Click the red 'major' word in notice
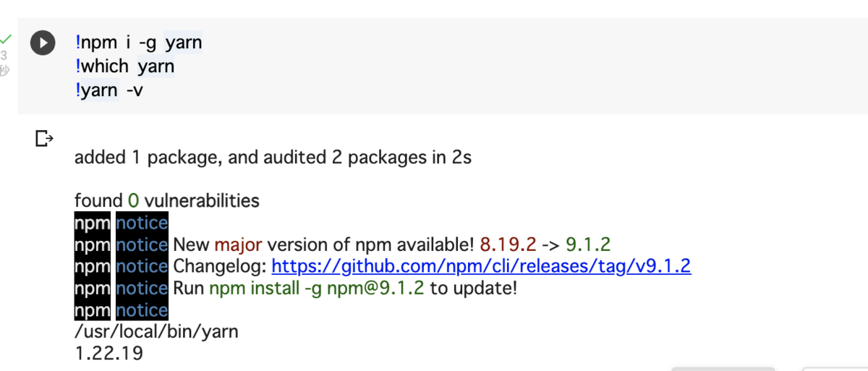The height and width of the screenshot is (371, 868). point(238,244)
